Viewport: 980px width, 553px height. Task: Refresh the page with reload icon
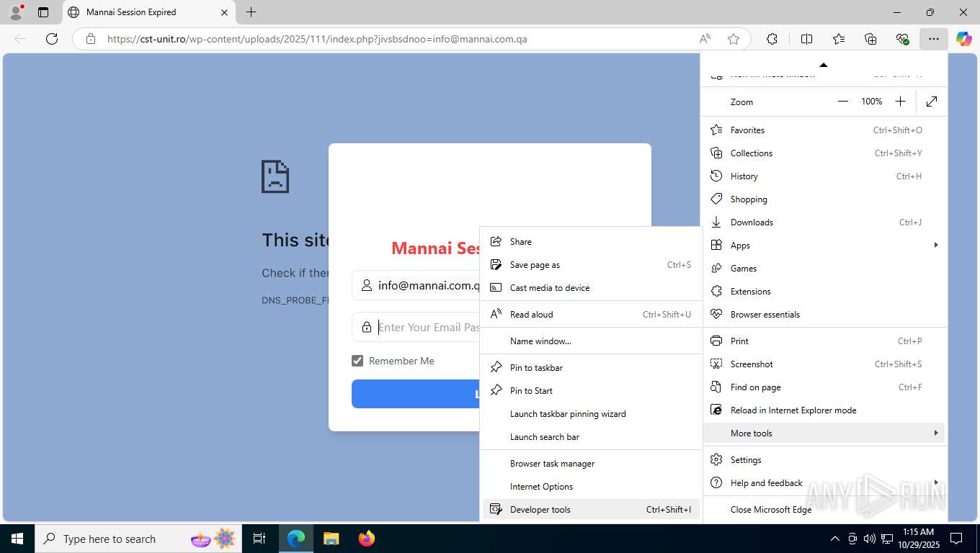[52, 39]
